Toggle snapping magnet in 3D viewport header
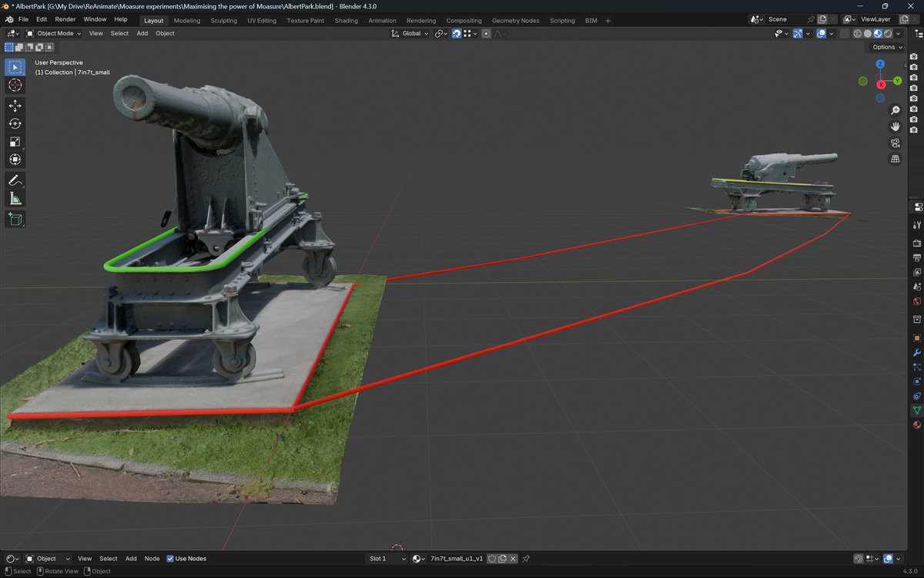924x578 pixels. point(457,33)
